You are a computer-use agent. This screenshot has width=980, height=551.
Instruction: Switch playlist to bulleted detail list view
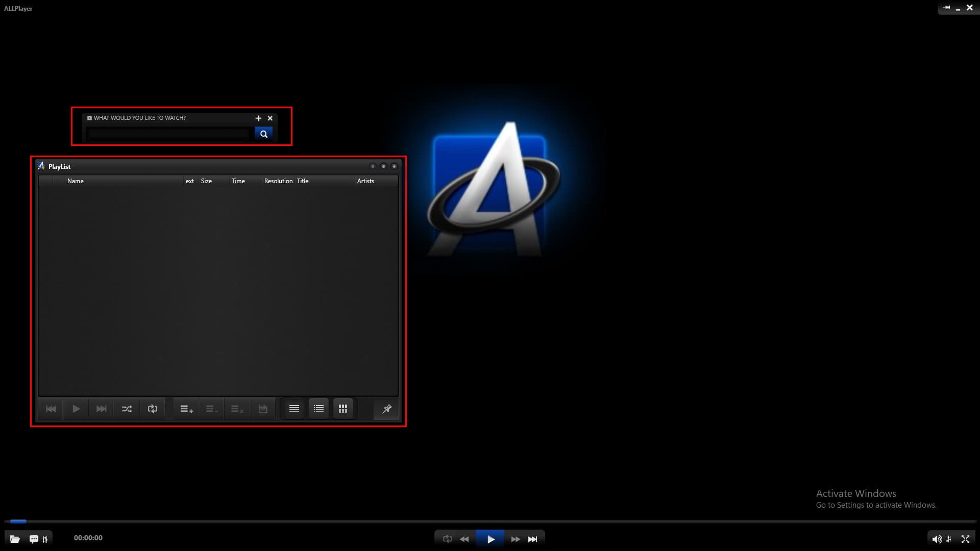(318, 409)
